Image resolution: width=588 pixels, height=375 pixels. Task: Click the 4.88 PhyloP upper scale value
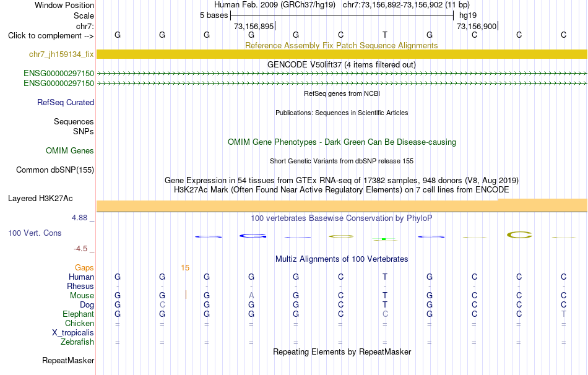(x=79, y=218)
